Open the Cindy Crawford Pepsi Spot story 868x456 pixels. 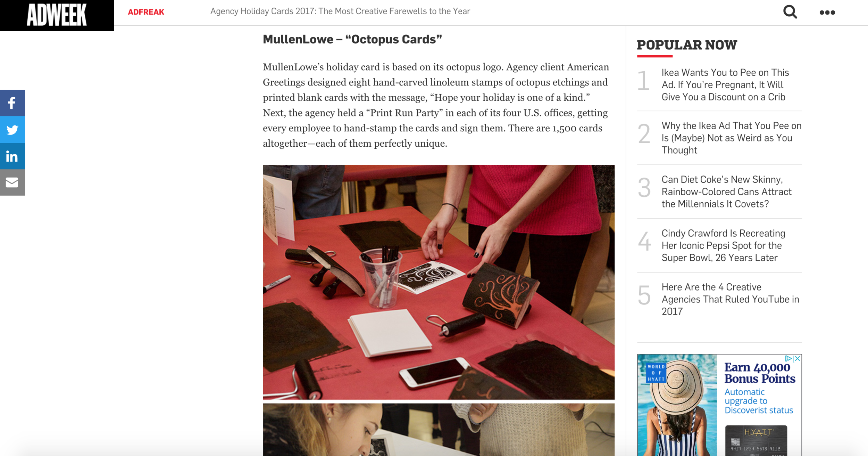click(723, 246)
